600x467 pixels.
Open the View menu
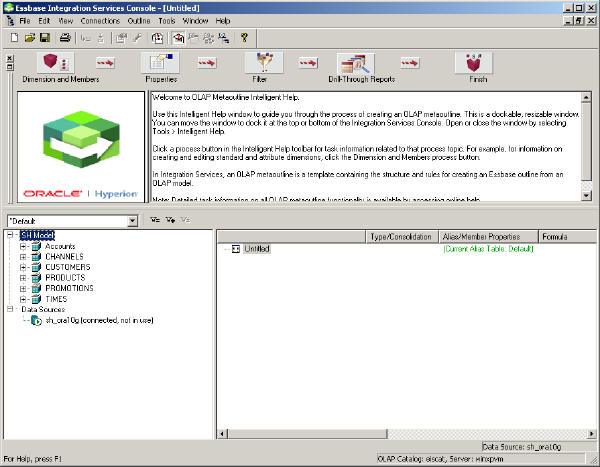[x=65, y=21]
